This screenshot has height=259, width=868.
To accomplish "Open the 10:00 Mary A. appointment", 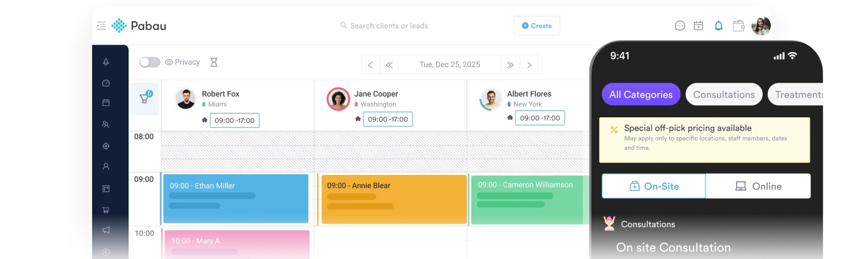I will (236, 244).
